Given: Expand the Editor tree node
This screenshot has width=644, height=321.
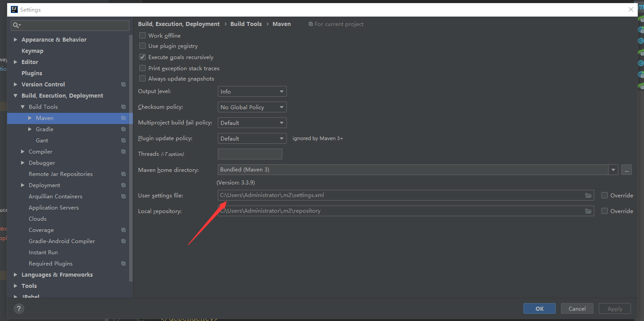Looking at the screenshot, I should click(x=16, y=62).
